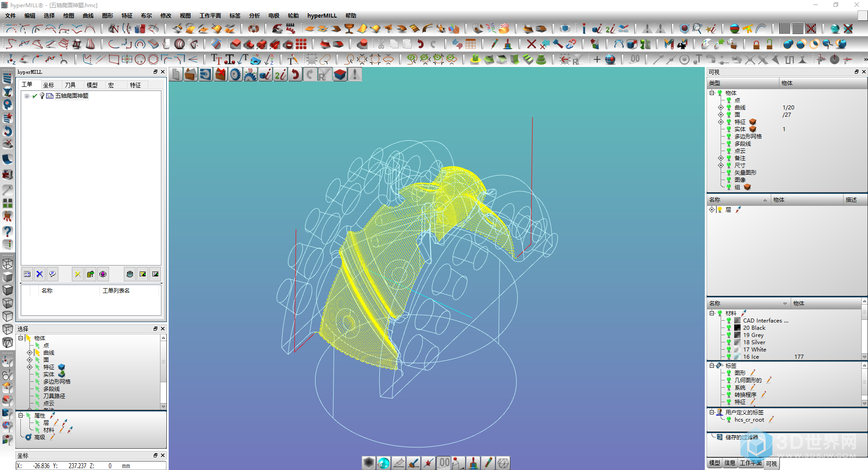Select the text TT tool
868x470 pixels.
216,59
